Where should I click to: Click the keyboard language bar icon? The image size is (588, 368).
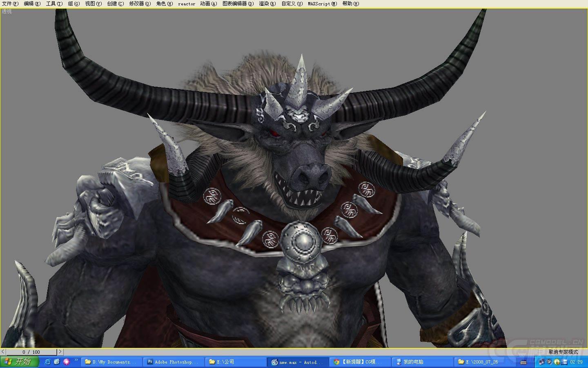523,362
